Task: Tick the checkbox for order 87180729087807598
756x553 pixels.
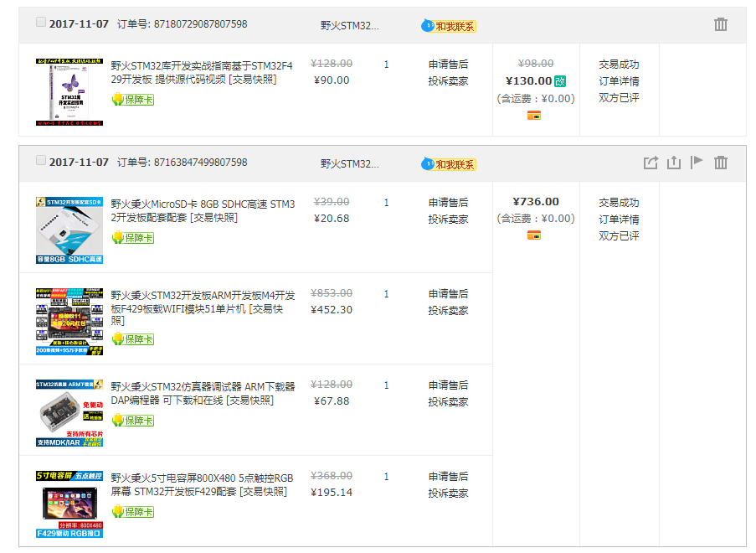Action: (x=41, y=23)
